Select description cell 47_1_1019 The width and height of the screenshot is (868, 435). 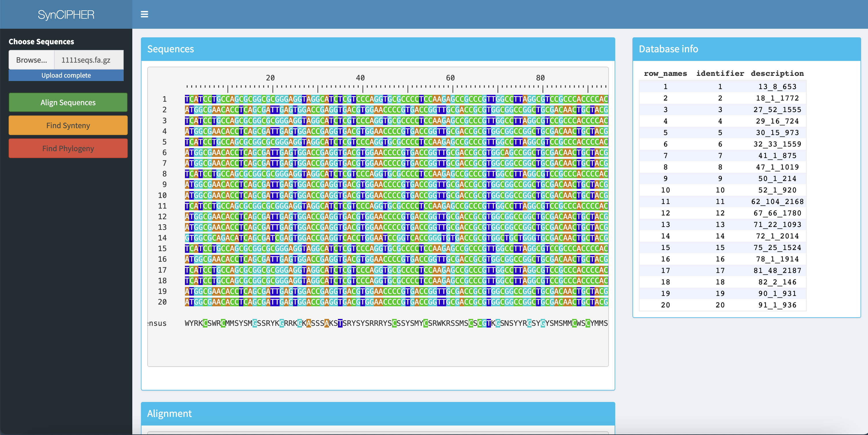point(777,167)
